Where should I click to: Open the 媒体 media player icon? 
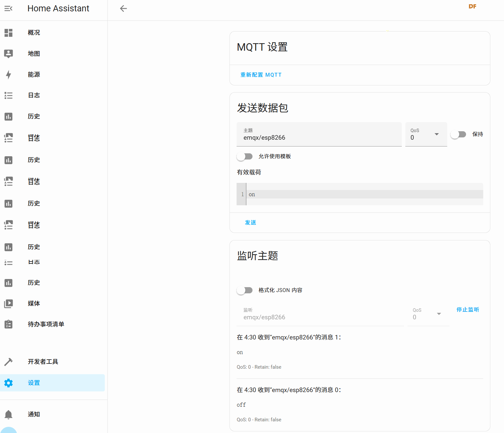click(x=8, y=303)
